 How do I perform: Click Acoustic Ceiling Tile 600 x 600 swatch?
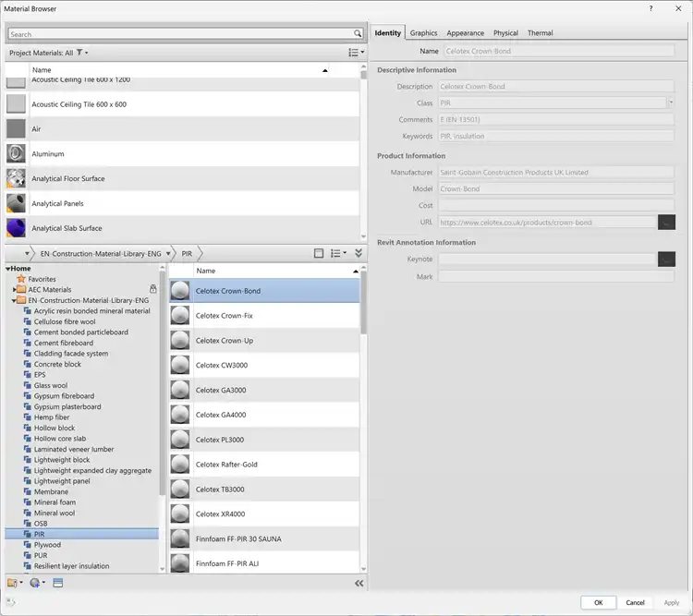pos(16,104)
